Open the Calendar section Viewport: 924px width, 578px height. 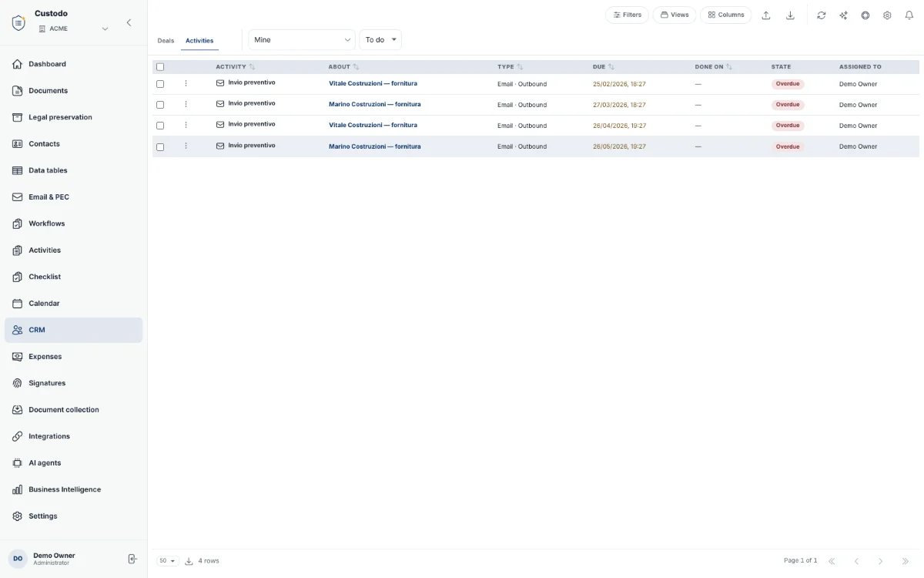click(x=73, y=304)
